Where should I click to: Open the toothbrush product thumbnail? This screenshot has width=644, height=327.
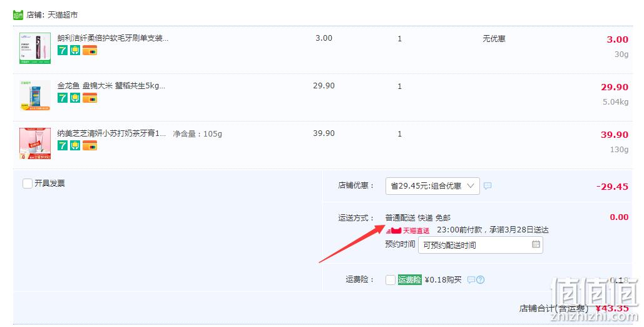coord(35,48)
